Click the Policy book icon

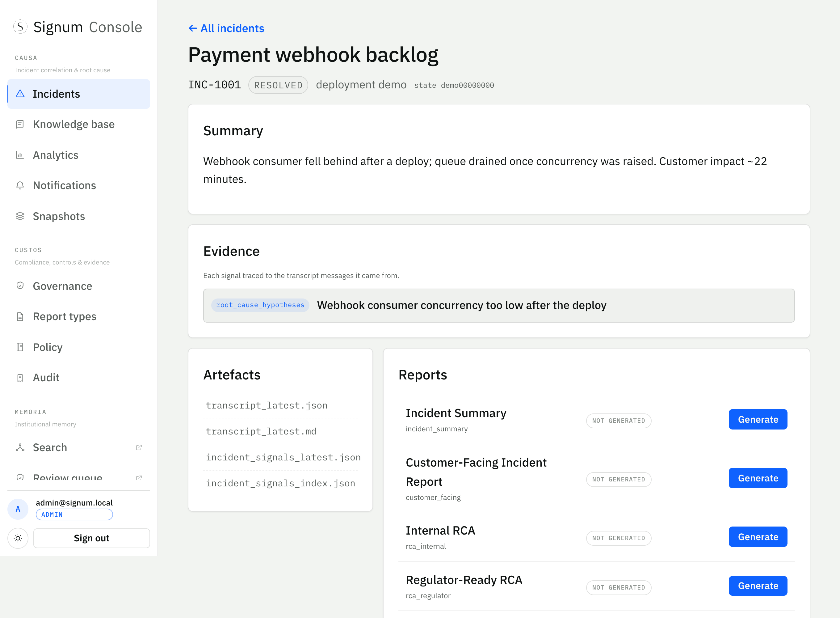(x=20, y=347)
